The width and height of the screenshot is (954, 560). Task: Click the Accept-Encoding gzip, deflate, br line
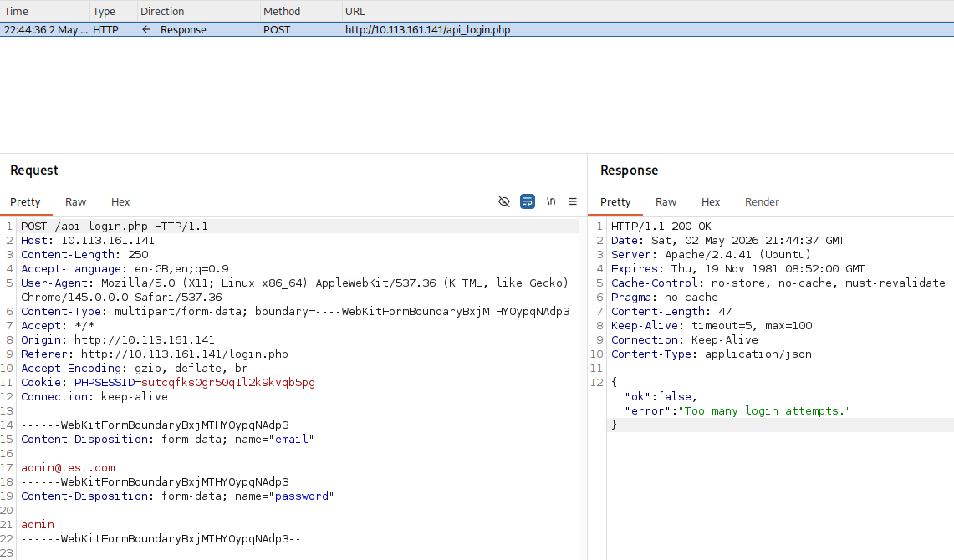tap(135, 368)
